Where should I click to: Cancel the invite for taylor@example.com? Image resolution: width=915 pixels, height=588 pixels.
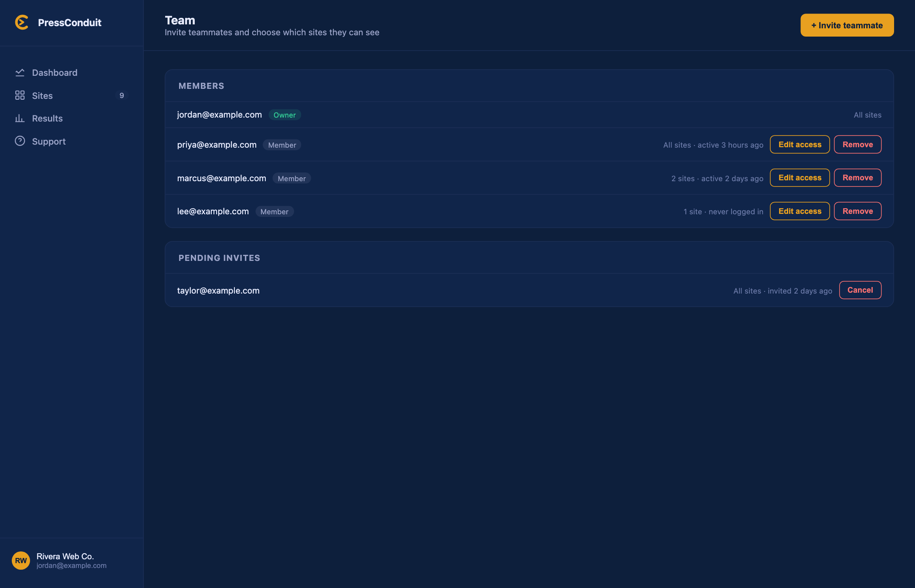[x=860, y=290]
